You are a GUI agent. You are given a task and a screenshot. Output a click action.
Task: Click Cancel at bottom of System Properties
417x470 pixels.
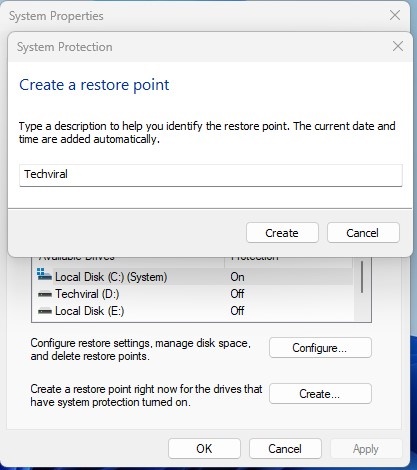point(285,449)
